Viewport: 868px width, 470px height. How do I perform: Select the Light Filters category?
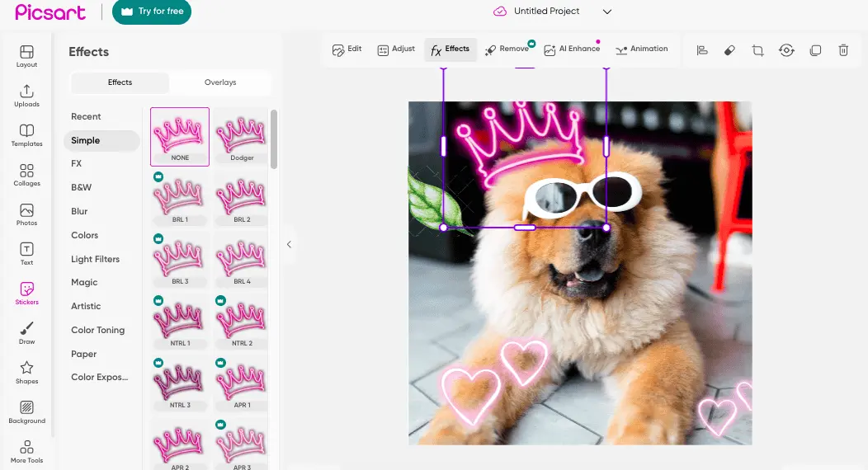tap(95, 259)
